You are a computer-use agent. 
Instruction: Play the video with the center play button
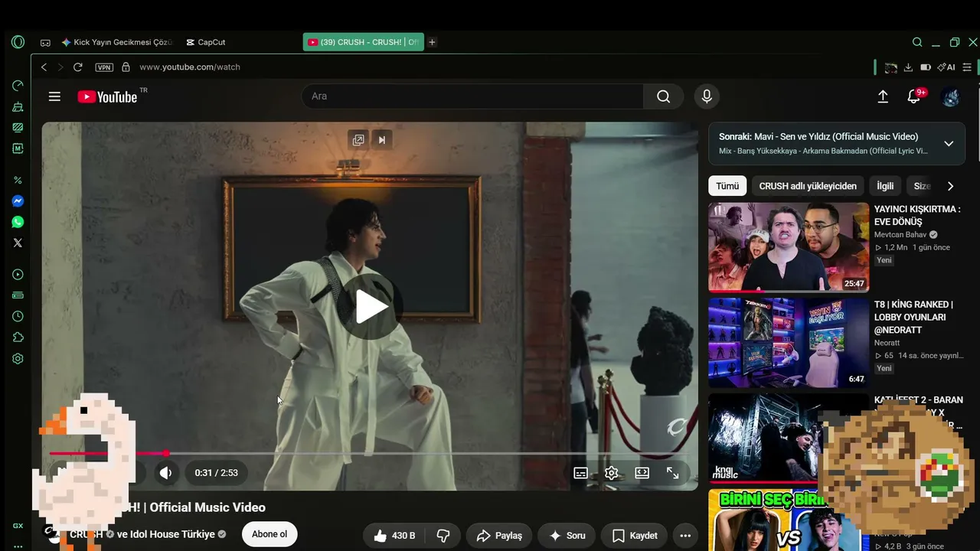[371, 307]
